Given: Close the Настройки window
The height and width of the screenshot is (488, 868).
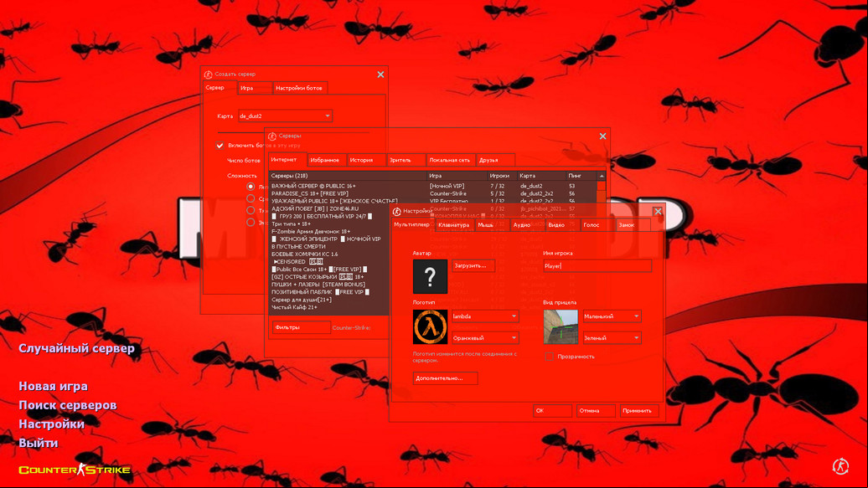Looking at the screenshot, I should 658,212.
